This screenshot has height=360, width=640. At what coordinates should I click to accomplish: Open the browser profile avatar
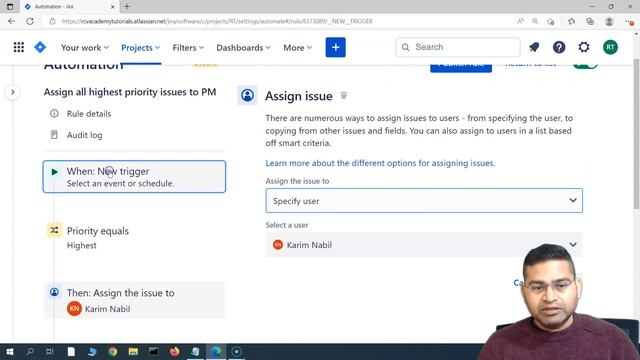(x=609, y=21)
